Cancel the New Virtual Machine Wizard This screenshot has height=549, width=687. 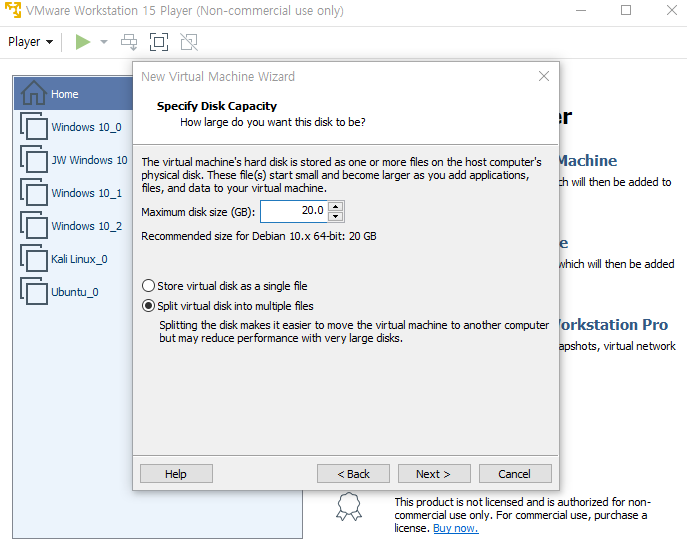[x=515, y=474]
